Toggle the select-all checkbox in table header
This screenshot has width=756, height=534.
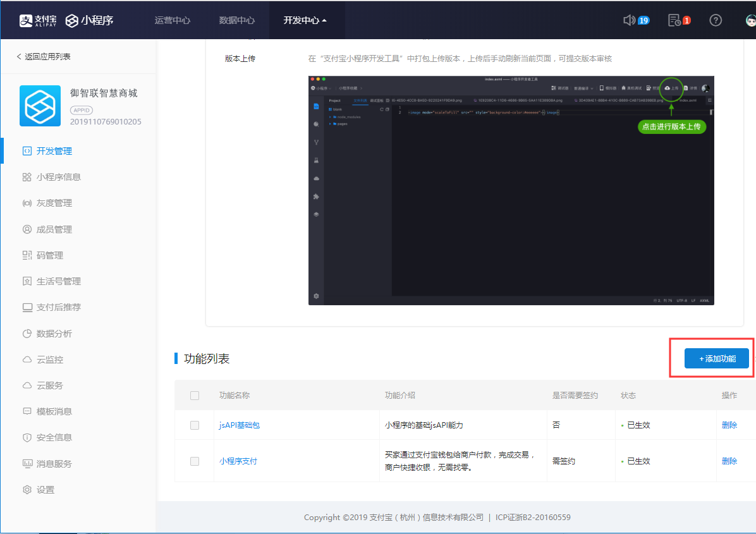click(x=195, y=396)
